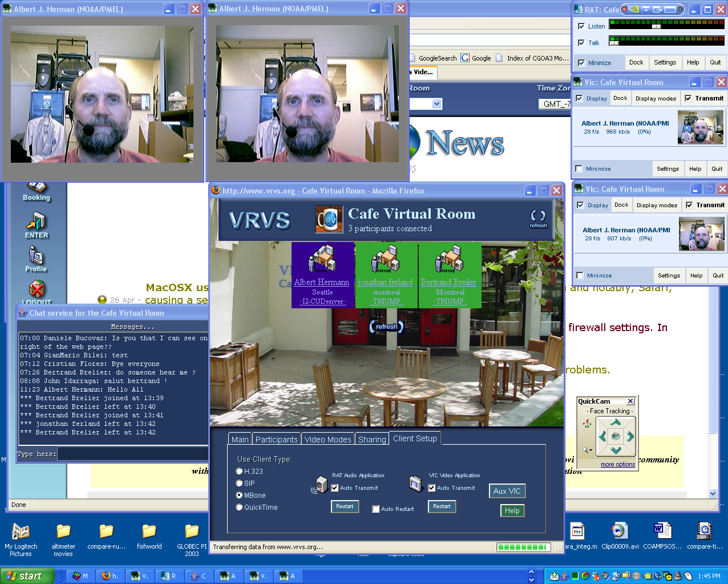Open Display modes menu in upper Vic window

click(x=656, y=98)
